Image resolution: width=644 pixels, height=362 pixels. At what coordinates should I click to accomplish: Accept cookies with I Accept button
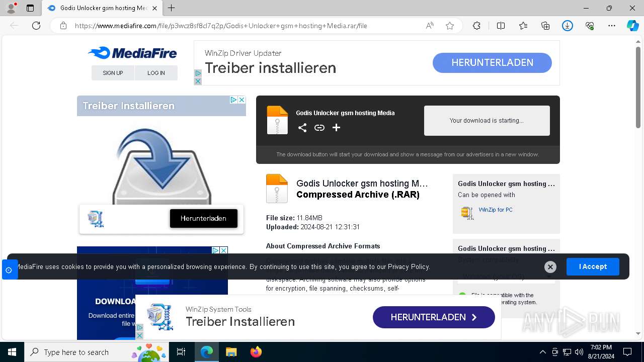click(593, 266)
